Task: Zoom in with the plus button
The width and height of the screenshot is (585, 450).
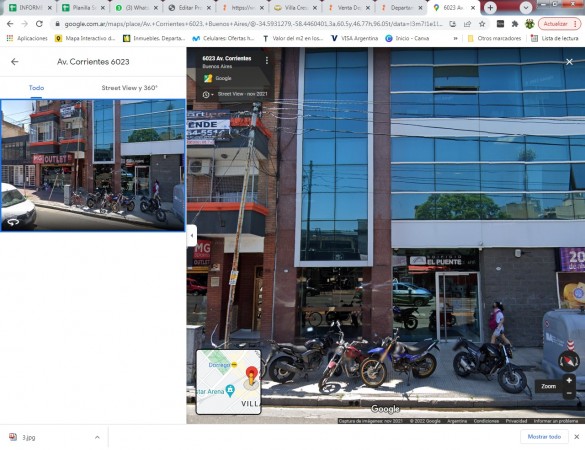Action: tap(569, 381)
